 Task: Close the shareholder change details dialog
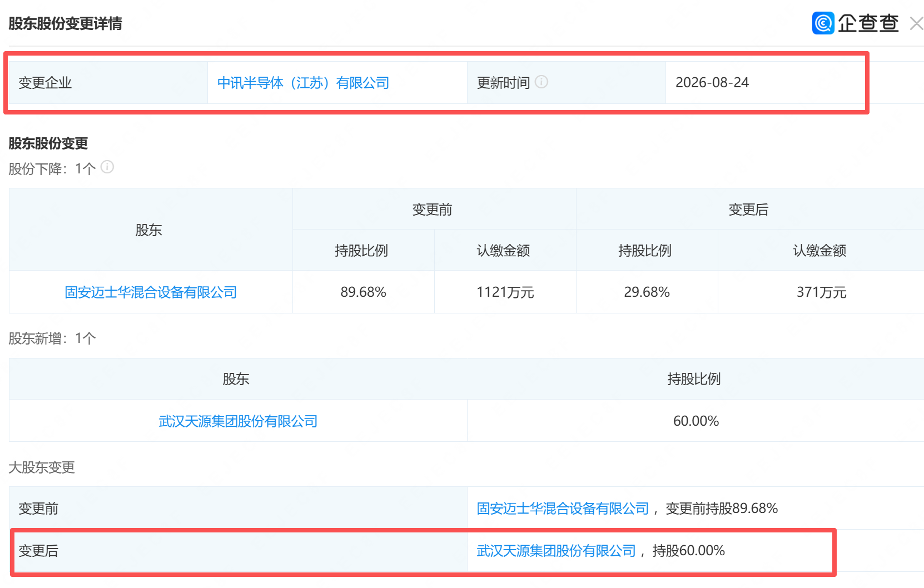pos(916,23)
